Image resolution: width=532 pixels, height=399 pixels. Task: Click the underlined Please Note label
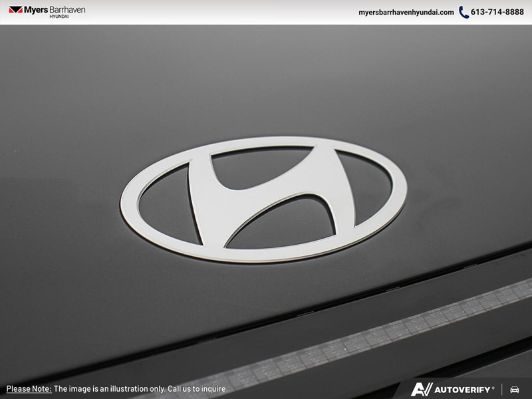tap(29, 389)
